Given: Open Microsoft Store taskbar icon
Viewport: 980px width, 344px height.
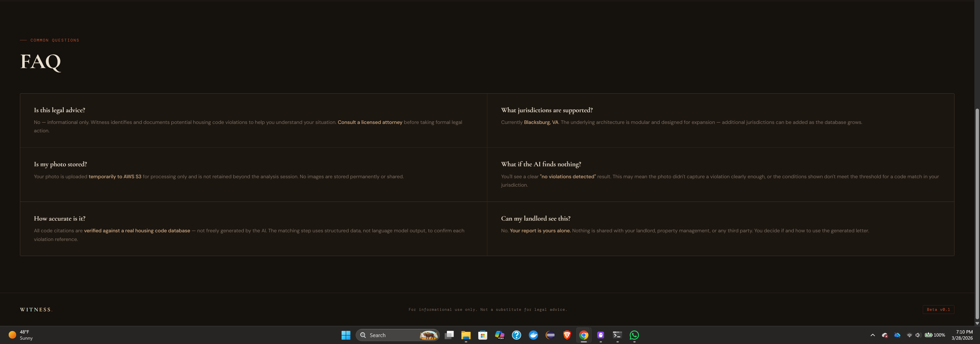Looking at the screenshot, I should pos(482,335).
